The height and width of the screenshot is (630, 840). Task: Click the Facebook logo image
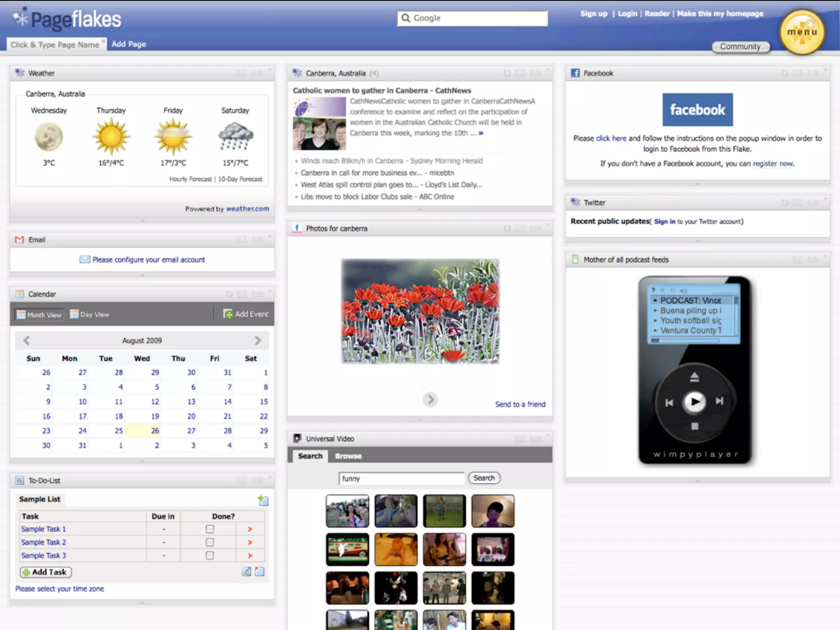[697, 110]
